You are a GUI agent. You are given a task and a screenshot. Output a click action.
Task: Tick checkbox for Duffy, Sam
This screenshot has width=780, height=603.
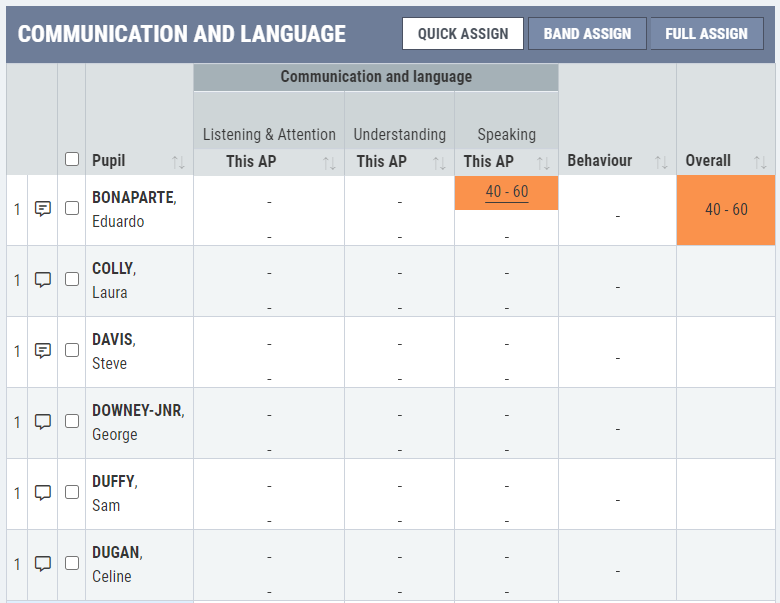pos(72,492)
